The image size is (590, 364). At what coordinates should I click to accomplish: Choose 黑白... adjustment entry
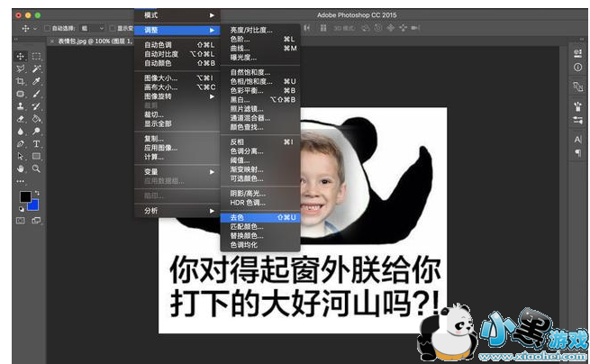click(x=260, y=100)
